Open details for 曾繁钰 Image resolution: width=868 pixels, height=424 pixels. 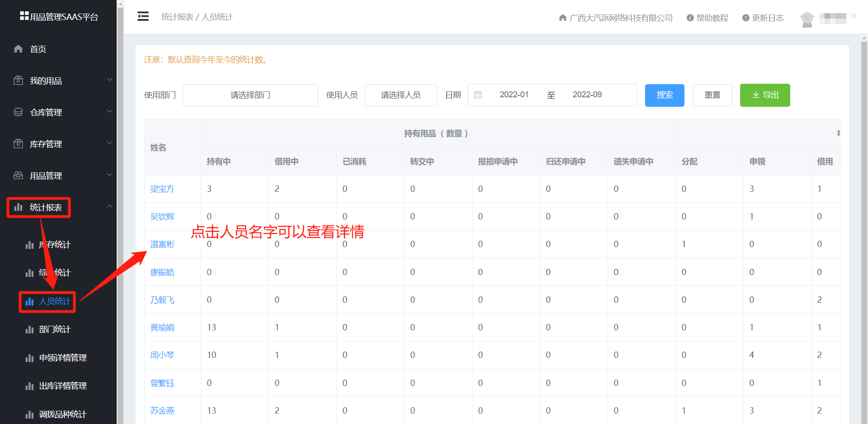162,383
